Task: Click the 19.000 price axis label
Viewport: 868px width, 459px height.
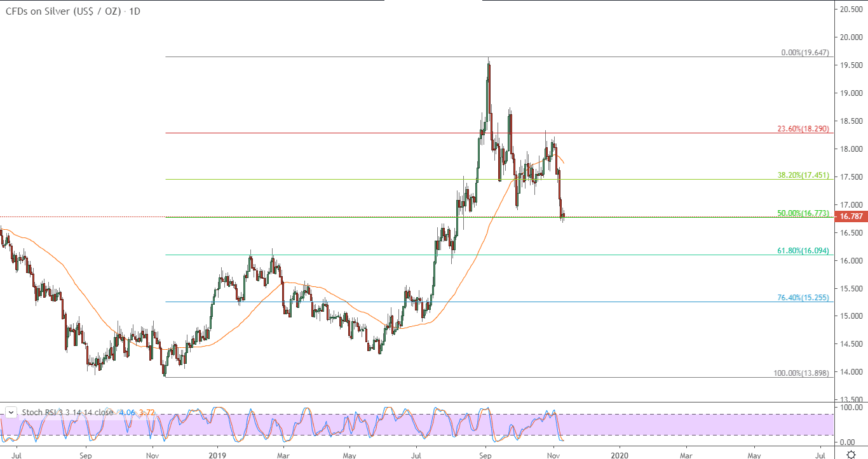Action: coord(851,93)
